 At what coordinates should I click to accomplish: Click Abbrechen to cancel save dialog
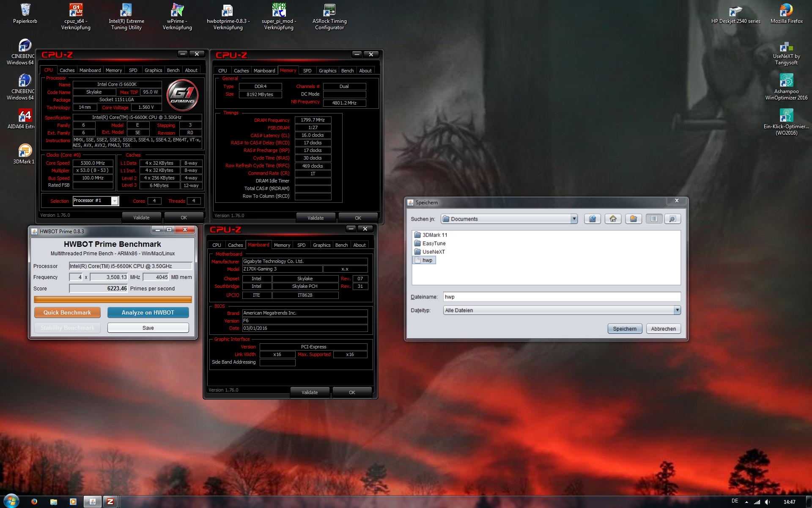[x=663, y=329]
